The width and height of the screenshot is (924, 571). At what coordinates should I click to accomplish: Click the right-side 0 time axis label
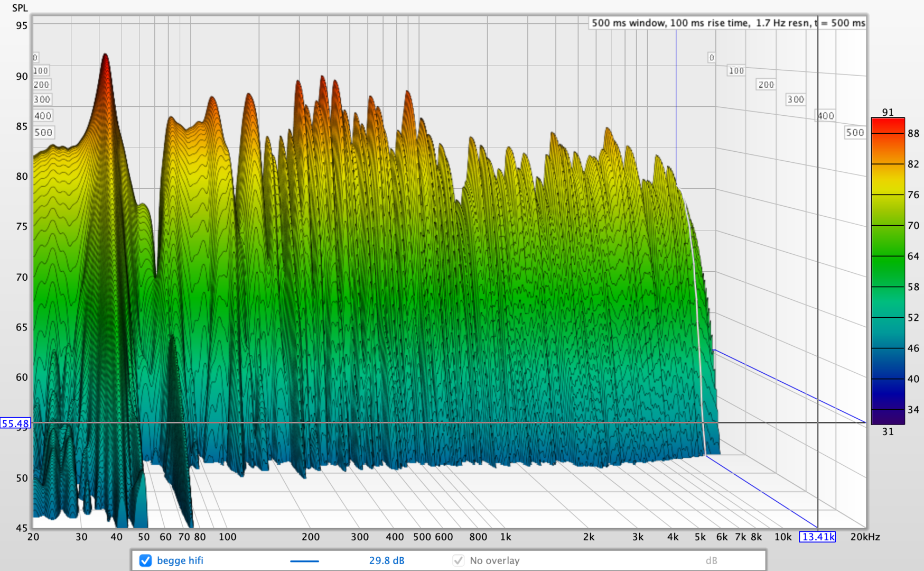pos(712,58)
